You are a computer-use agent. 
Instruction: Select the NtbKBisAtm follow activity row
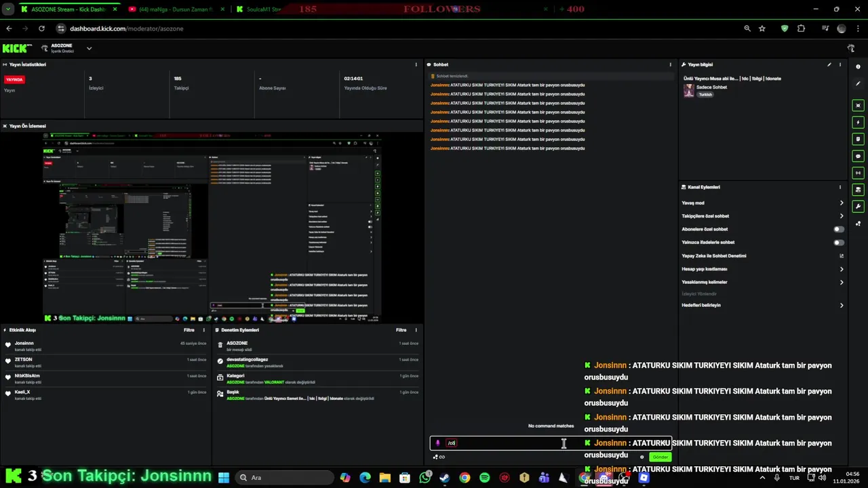pos(106,378)
